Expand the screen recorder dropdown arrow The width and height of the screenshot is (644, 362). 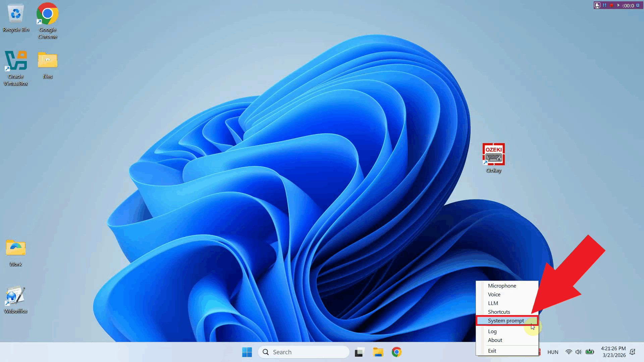click(x=638, y=5)
